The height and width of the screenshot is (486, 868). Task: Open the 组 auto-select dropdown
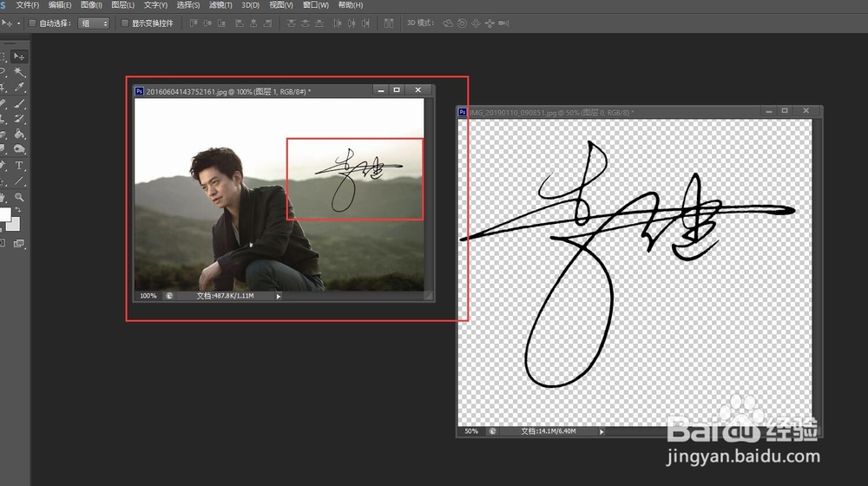pyautogui.click(x=94, y=23)
